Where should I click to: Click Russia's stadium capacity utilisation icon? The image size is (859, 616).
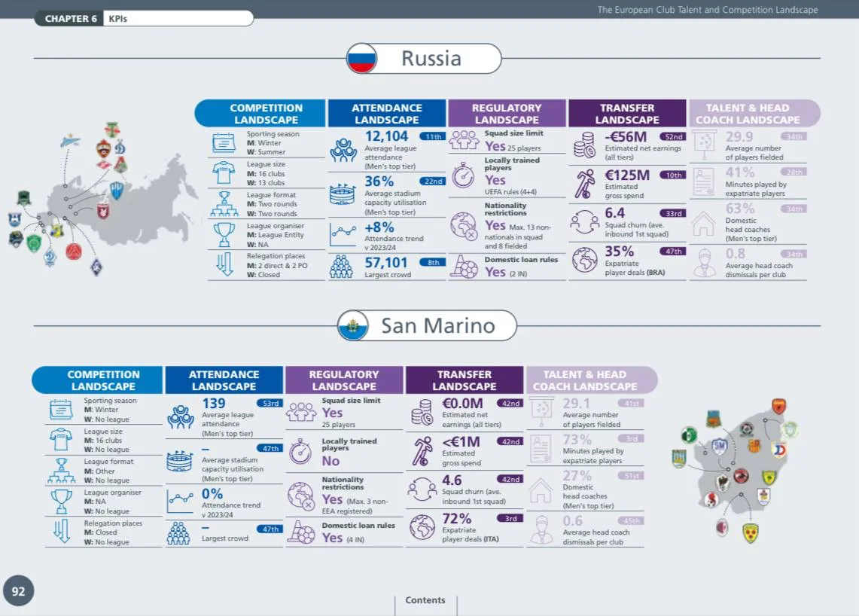pos(343,194)
